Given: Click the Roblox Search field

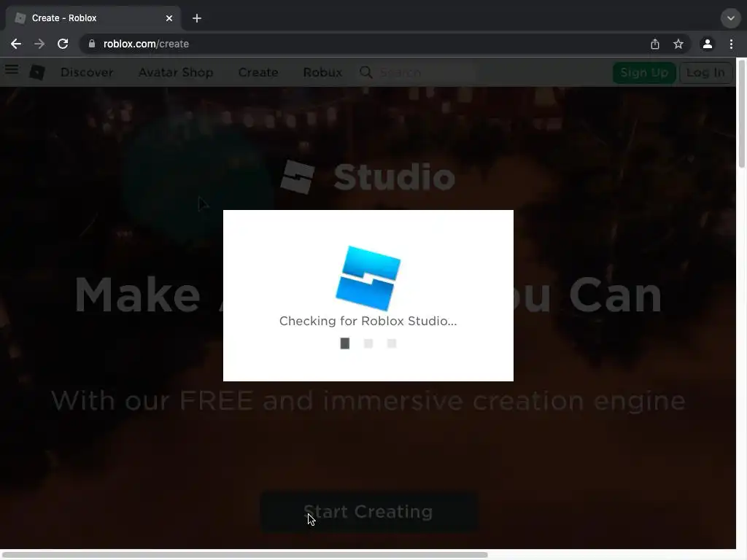Looking at the screenshot, I should [x=426, y=72].
